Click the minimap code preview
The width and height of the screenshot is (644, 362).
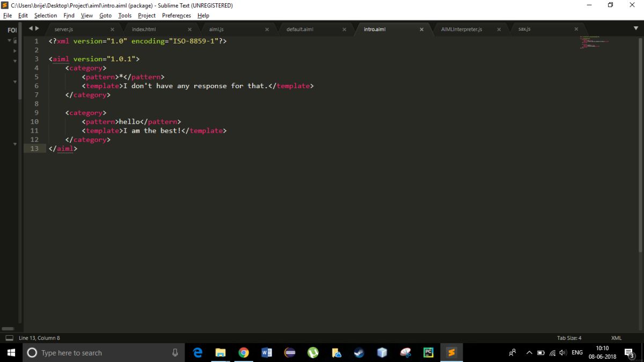pyautogui.click(x=596, y=42)
